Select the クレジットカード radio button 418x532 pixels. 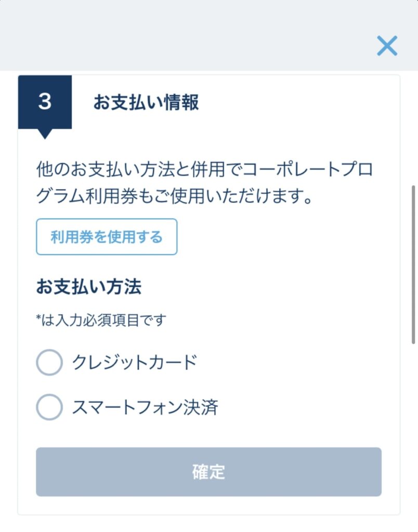click(x=49, y=363)
